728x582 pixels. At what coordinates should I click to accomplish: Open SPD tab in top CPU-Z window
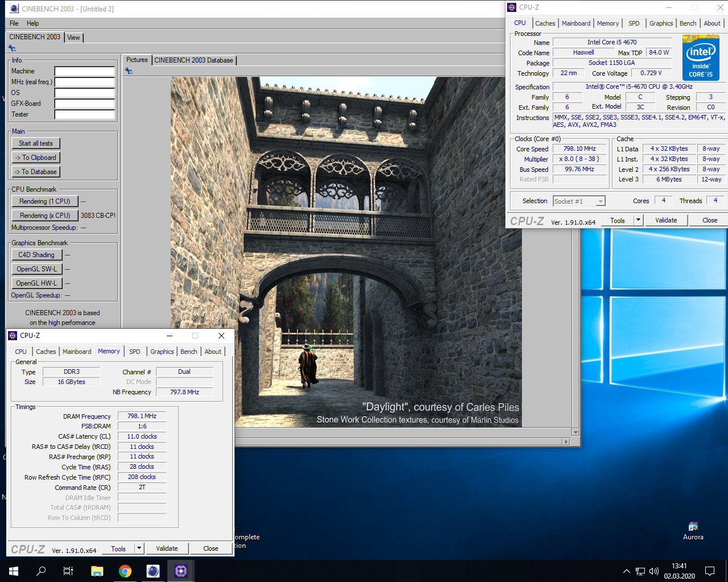click(634, 23)
